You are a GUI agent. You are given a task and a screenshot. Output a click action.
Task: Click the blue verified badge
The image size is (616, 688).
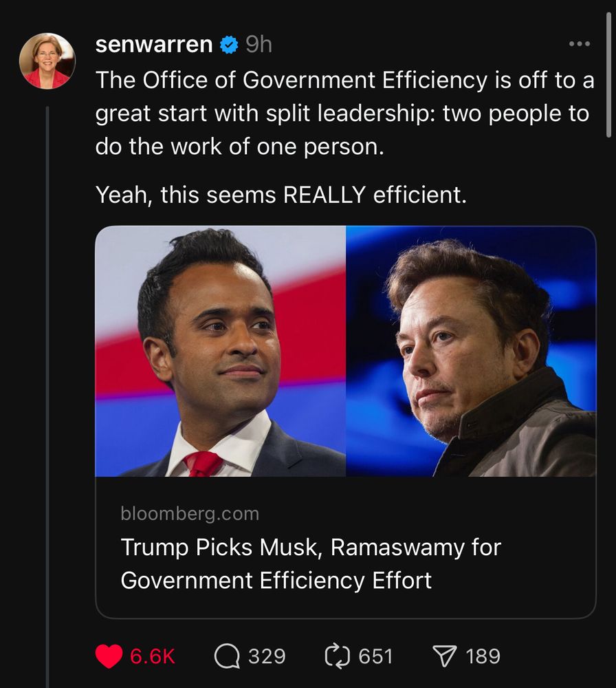[229, 45]
